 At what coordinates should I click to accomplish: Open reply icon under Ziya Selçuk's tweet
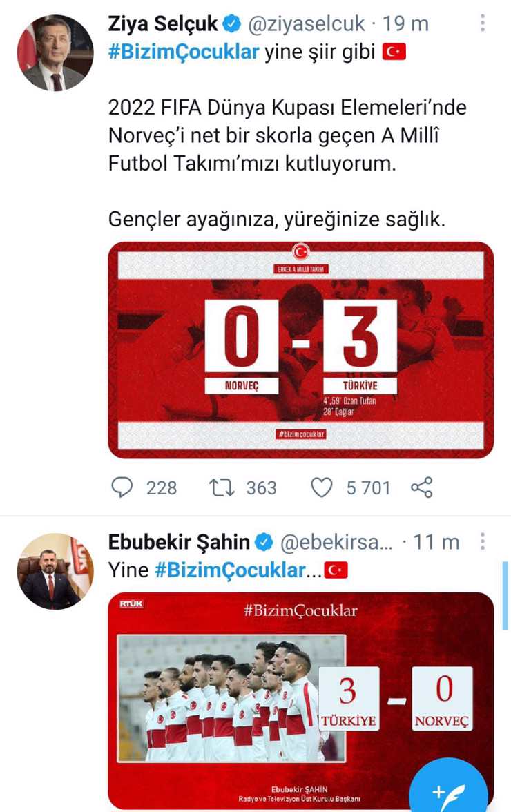(122, 487)
